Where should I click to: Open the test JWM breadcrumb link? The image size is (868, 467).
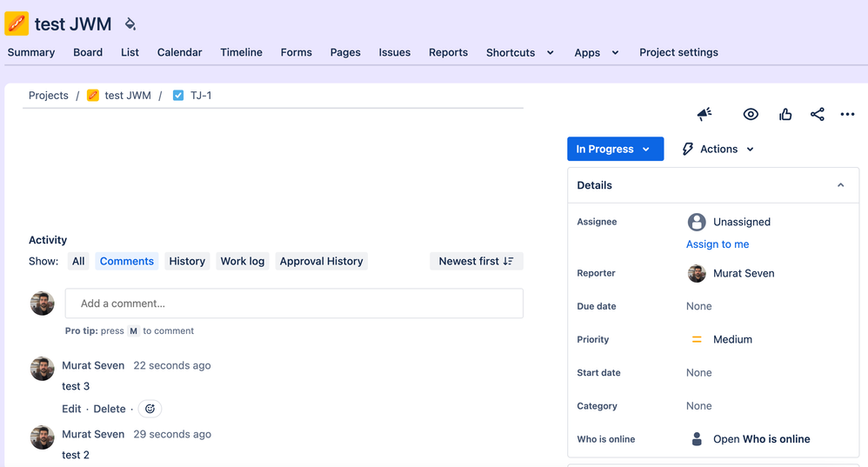click(128, 95)
